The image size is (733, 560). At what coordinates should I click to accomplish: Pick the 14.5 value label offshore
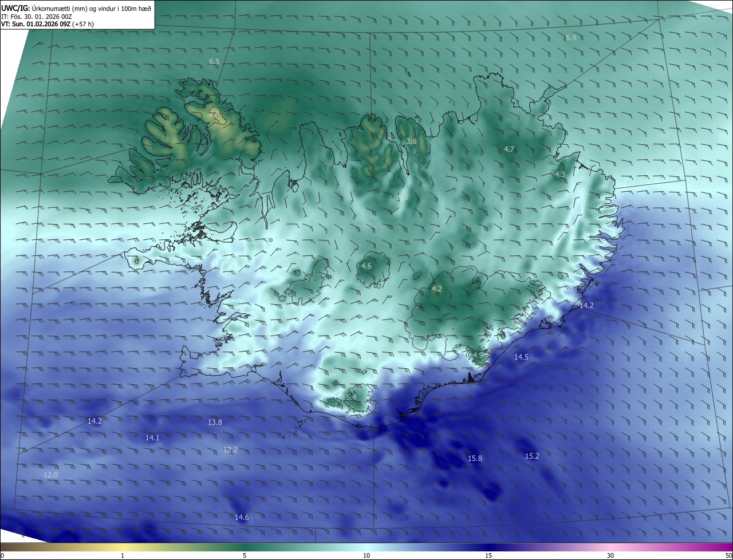click(x=521, y=357)
